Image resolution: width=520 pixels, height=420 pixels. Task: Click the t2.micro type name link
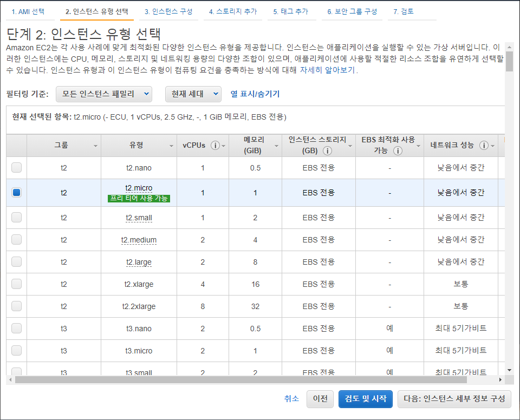(x=139, y=188)
